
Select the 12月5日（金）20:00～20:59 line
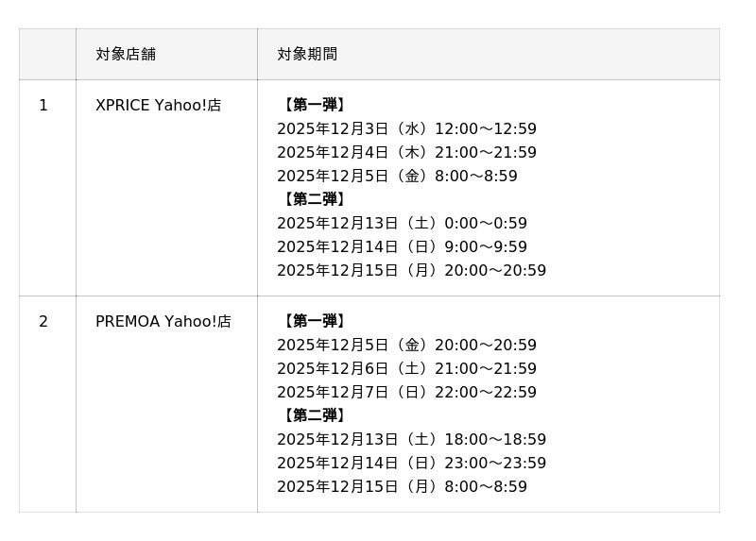[x=406, y=346]
